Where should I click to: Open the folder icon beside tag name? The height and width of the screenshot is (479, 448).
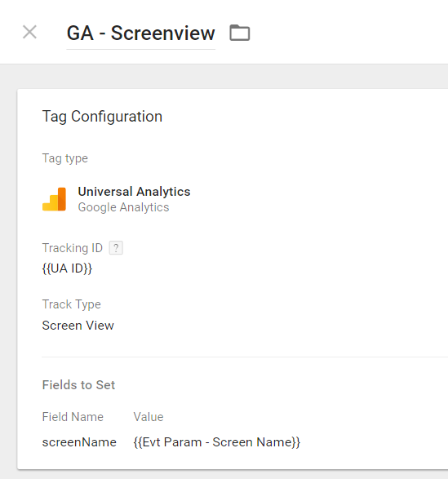click(x=240, y=33)
